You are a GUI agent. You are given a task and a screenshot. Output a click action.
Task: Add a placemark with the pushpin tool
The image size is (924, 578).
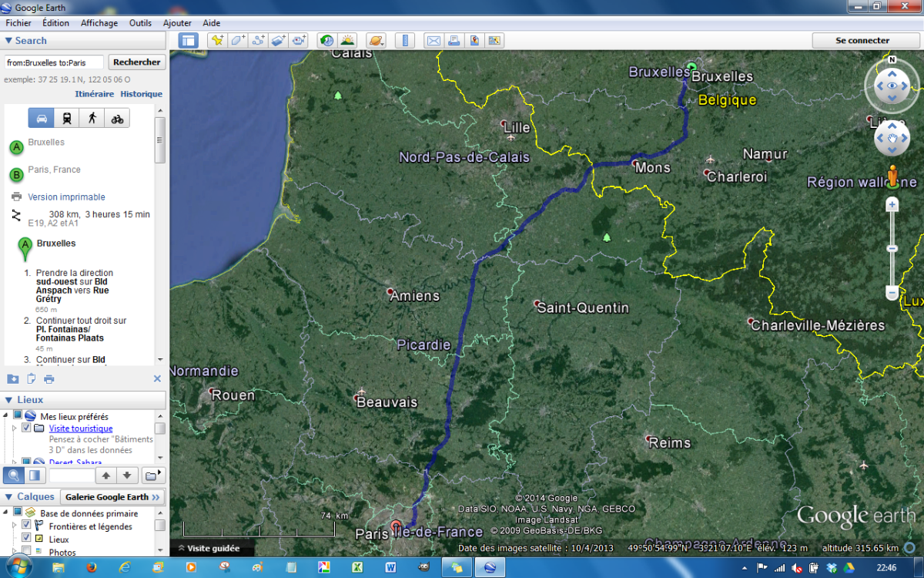(x=217, y=41)
